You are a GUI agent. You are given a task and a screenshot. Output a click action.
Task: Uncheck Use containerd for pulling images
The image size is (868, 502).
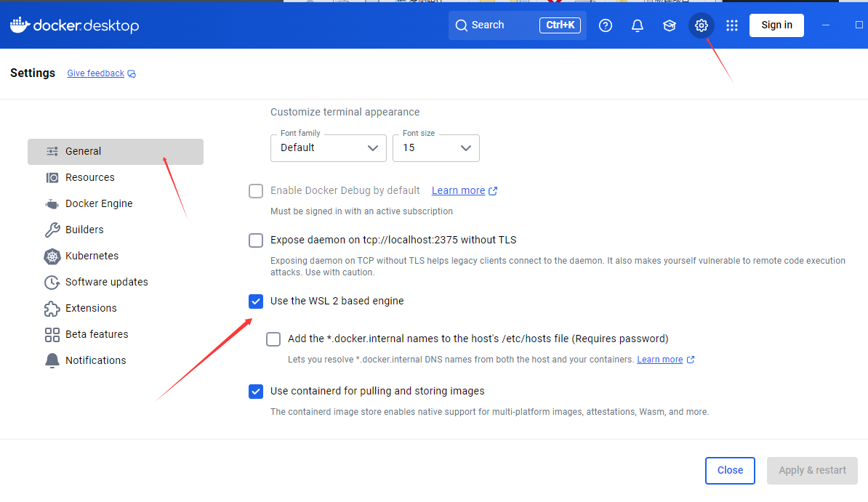(x=256, y=392)
